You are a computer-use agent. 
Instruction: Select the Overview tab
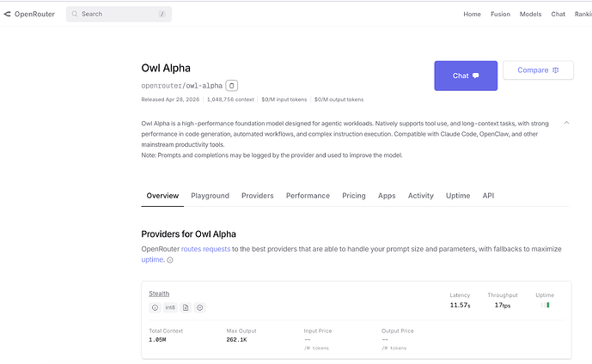[162, 196]
